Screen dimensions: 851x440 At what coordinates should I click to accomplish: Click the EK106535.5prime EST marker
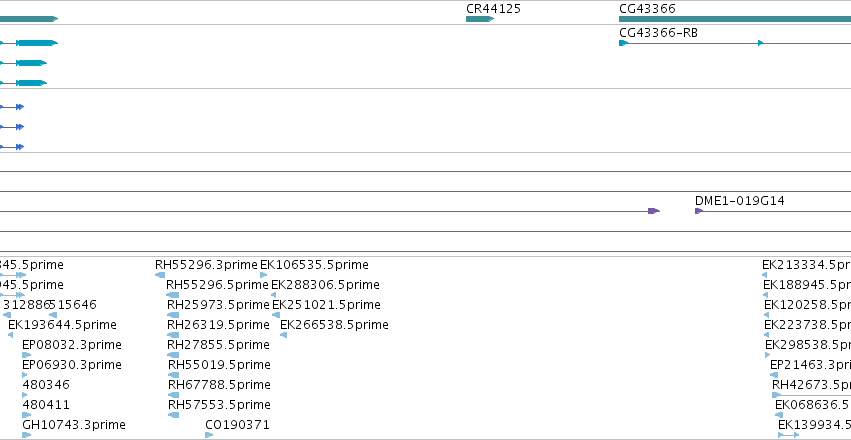point(264,275)
